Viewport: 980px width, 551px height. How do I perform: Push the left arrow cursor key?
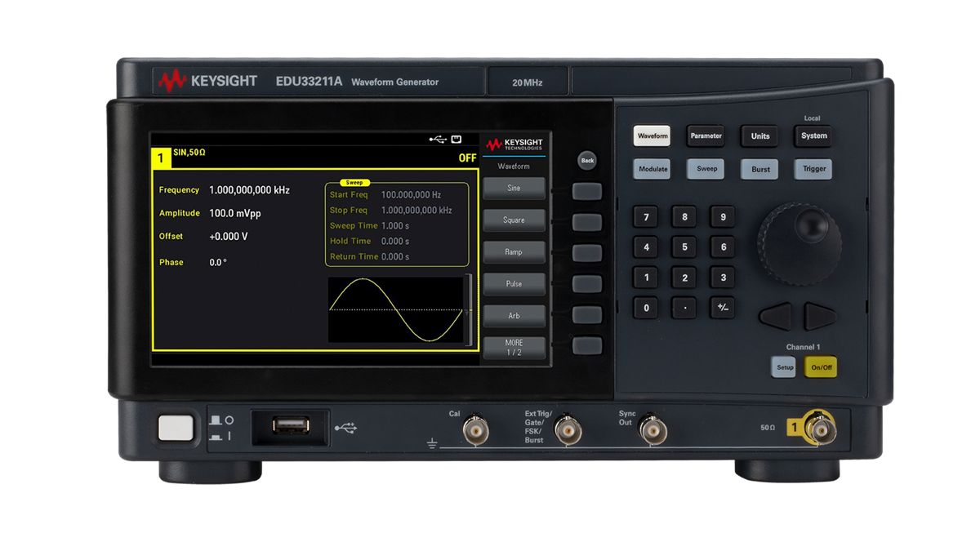(x=776, y=316)
